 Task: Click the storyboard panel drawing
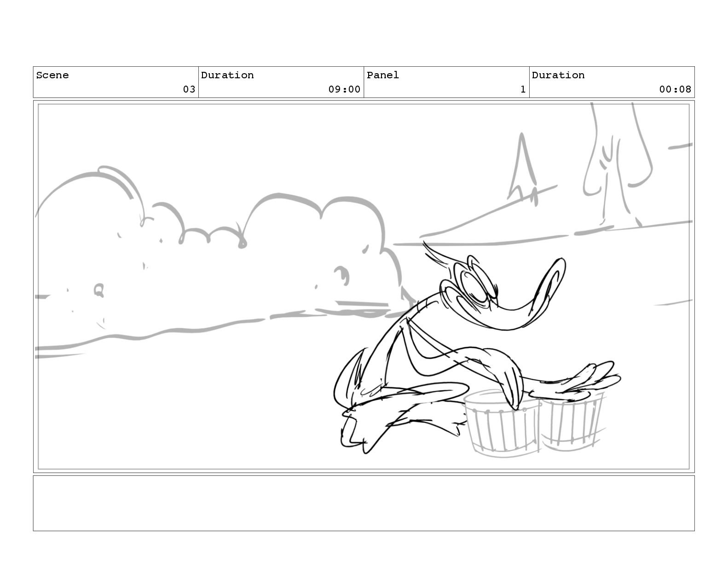point(364,286)
